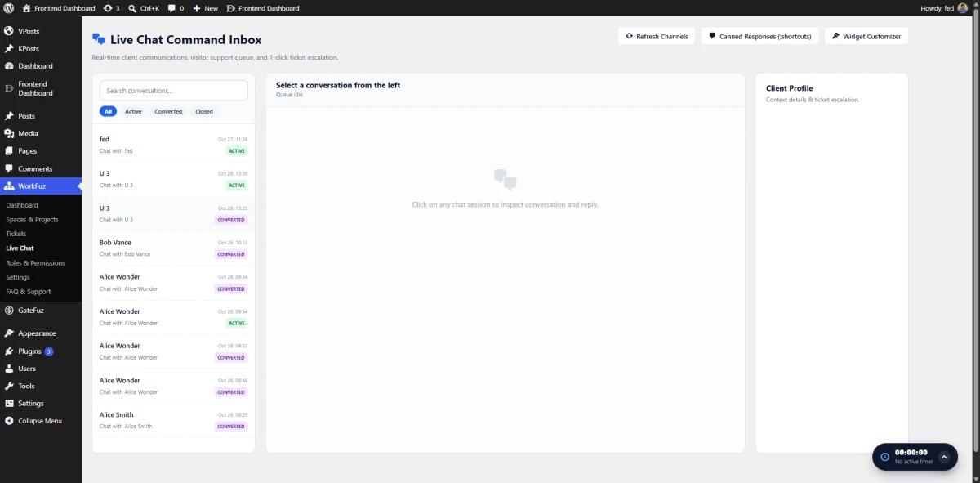Click the KPosts pin icon

coord(9,48)
